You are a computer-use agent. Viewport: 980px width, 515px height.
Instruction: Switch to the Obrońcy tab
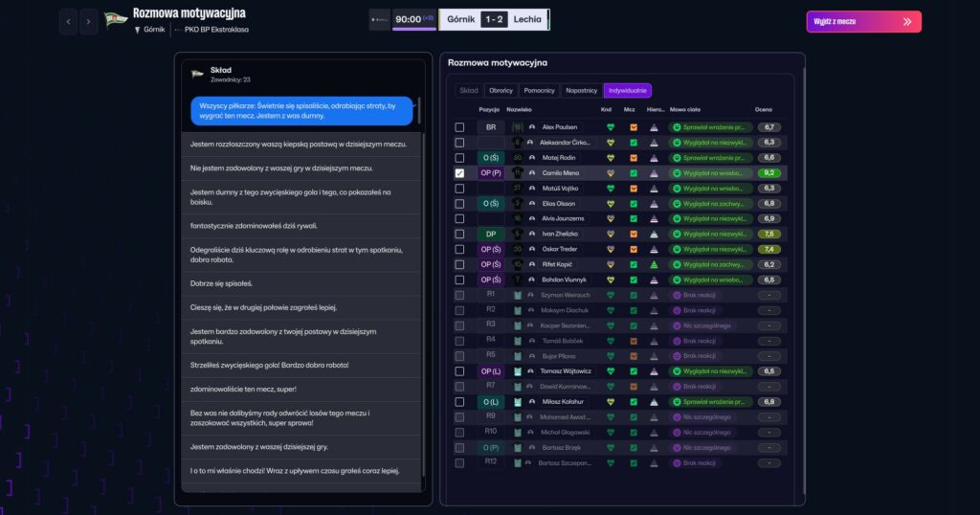501,91
